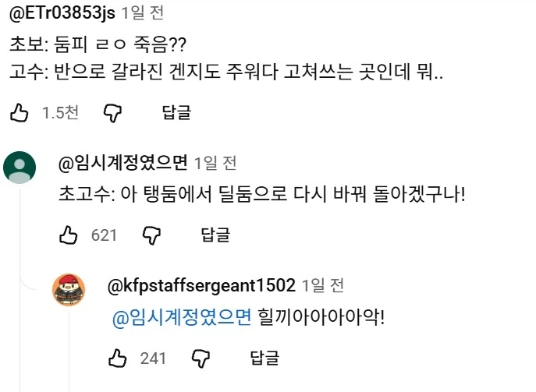536x392 pixels.
Task: Open the @kfpstaffsergeant1502 profile picture
Action: (x=69, y=290)
